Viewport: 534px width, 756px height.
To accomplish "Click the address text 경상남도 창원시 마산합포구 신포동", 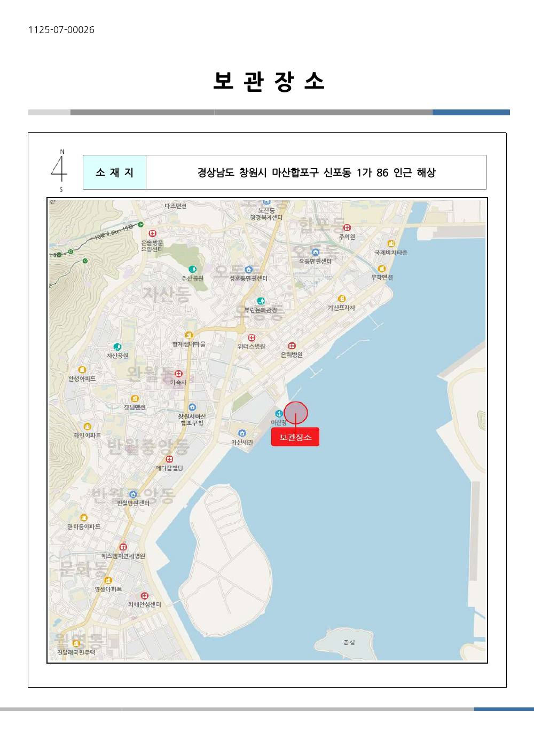I will 274,172.
